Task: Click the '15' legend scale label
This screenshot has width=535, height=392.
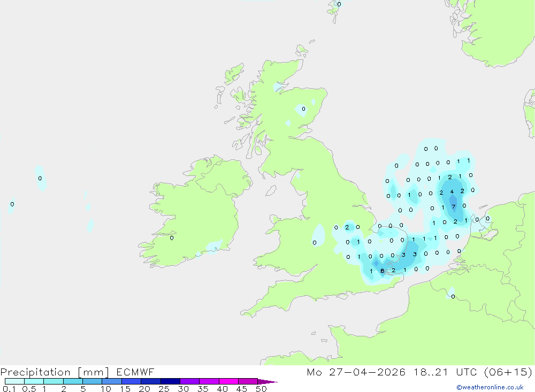Action: click(x=125, y=389)
